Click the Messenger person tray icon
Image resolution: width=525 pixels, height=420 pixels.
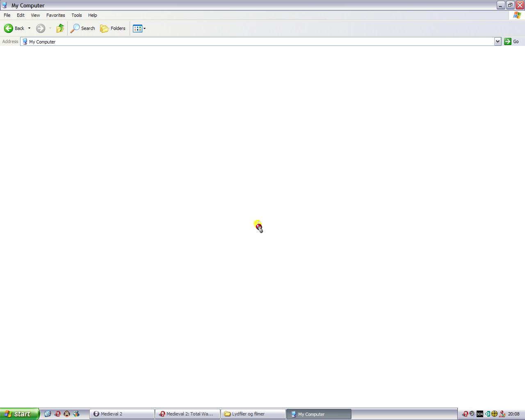point(502,414)
